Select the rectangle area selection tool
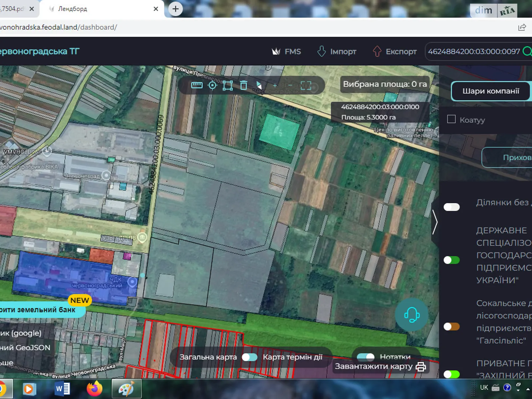The image size is (532, 399). point(228,85)
